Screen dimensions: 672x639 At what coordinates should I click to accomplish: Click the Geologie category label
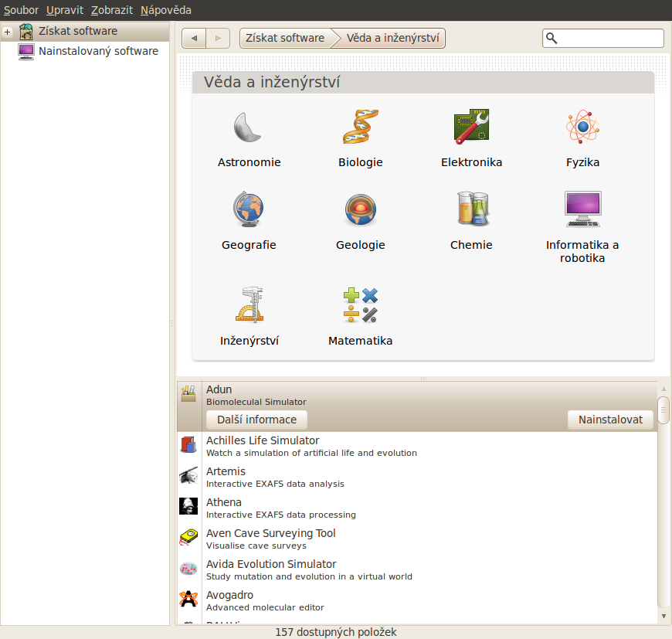point(361,245)
